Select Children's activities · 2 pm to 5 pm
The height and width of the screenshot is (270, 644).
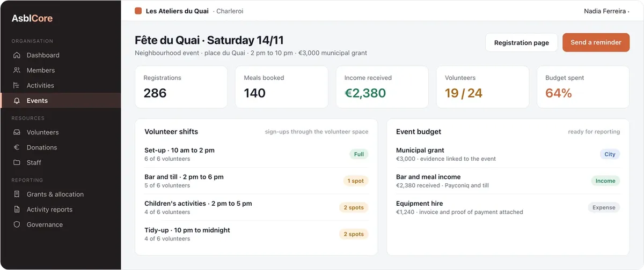(257, 207)
